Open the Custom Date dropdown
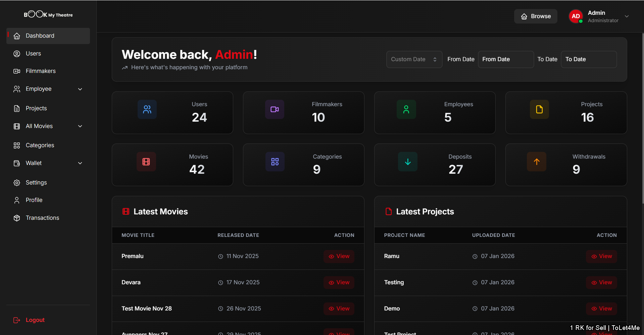Viewport: 644px width, 335px height. [414, 59]
